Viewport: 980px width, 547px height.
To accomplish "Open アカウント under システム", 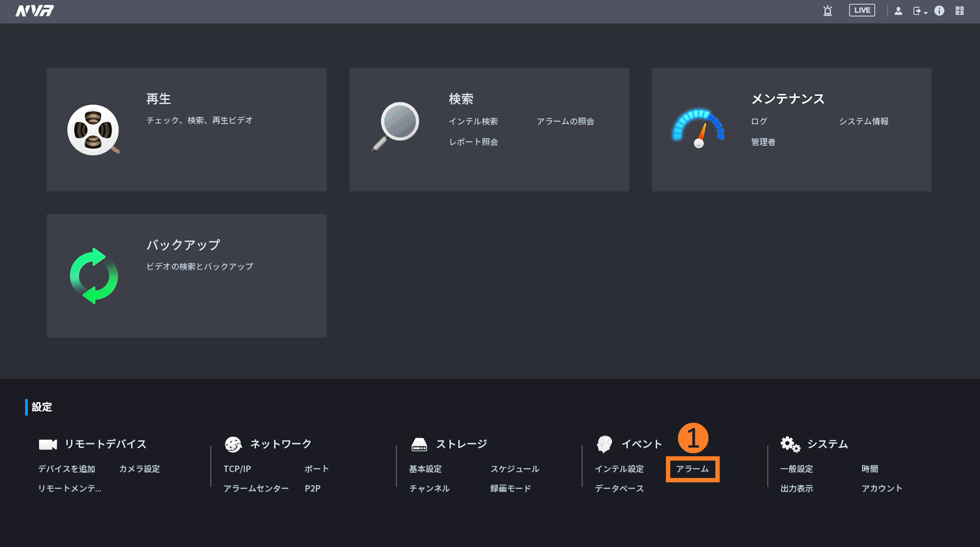I will 882,488.
